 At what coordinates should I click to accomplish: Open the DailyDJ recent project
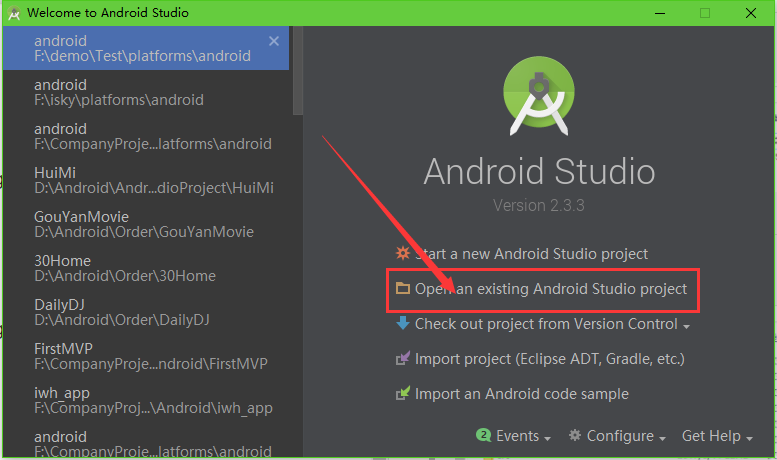click(x=146, y=312)
